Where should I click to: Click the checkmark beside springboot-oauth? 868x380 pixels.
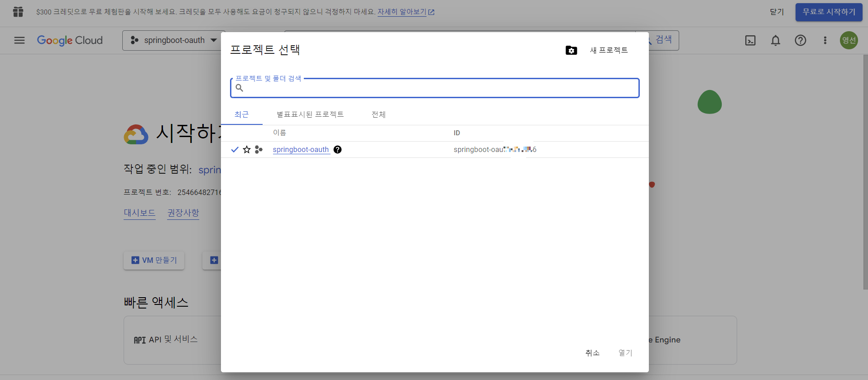tap(235, 150)
